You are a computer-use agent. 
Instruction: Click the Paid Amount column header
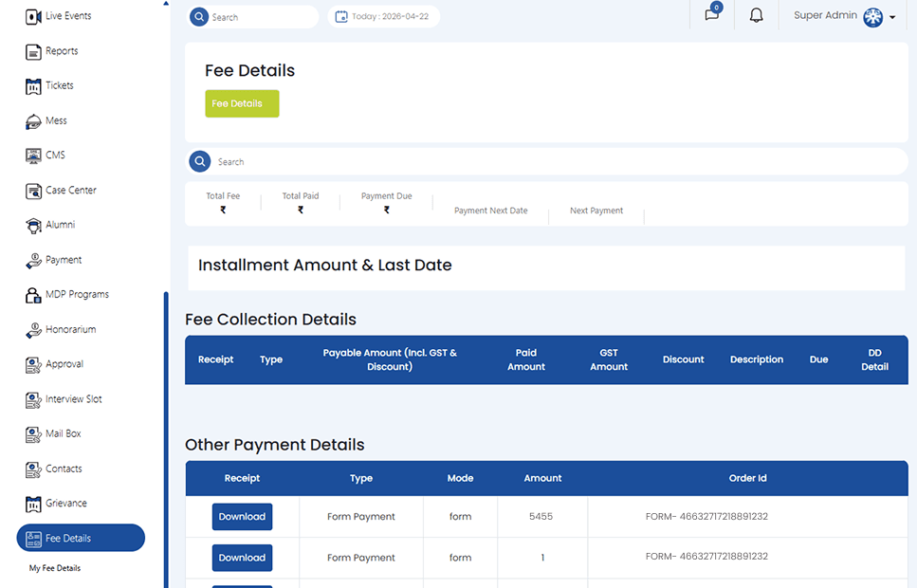[x=525, y=359]
